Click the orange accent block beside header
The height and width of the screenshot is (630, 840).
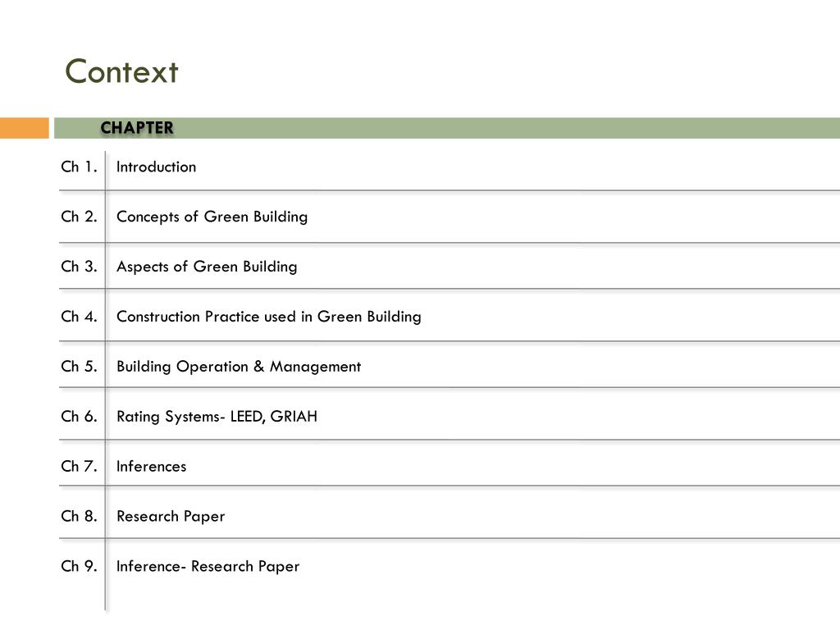pyautogui.click(x=24, y=128)
